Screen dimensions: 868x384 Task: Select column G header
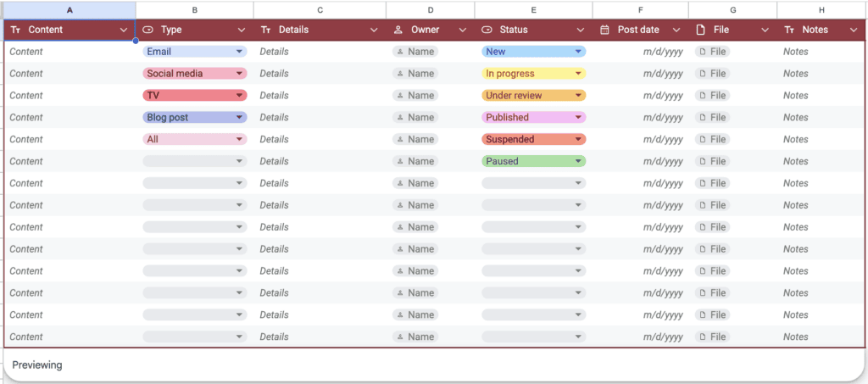(x=733, y=10)
